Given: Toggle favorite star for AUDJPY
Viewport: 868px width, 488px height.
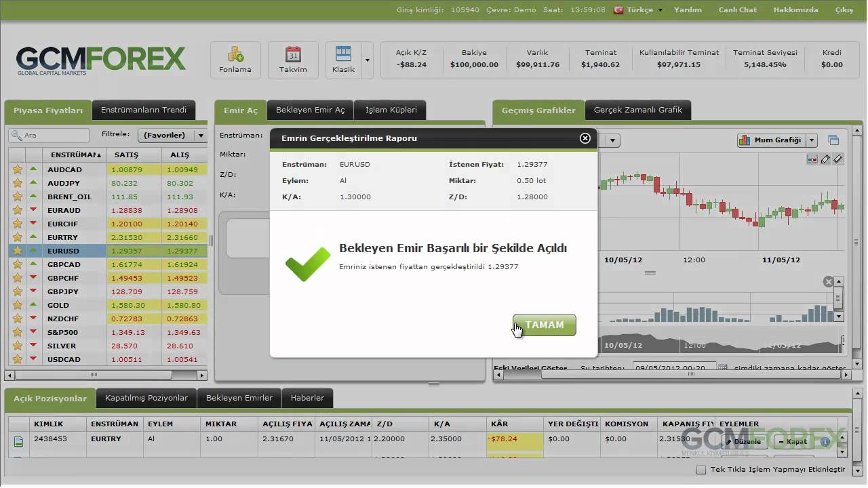Looking at the screenshot, I should tap(17, 183).
